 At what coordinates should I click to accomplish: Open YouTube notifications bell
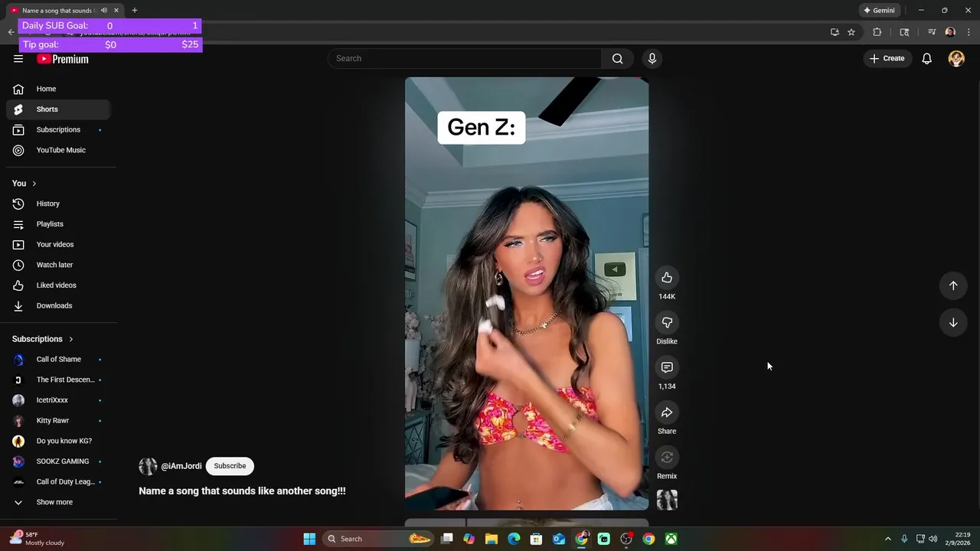pyautogui.click(x=926, y=59)
